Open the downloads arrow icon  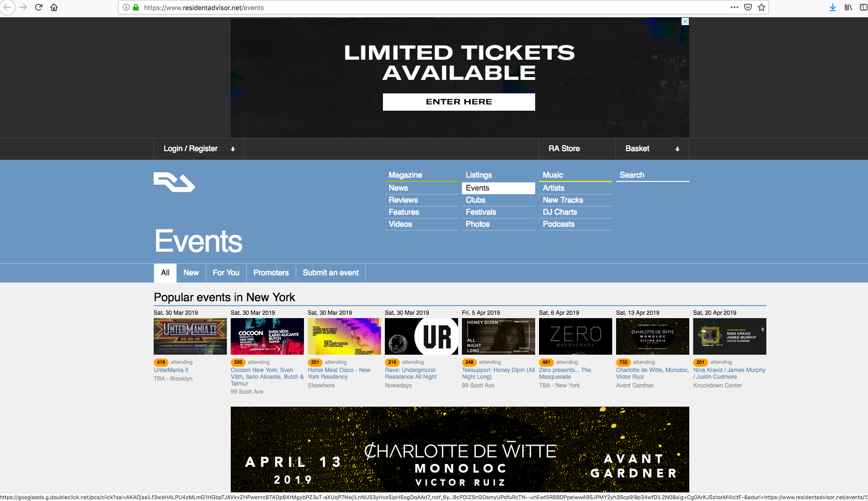(833, 7)
